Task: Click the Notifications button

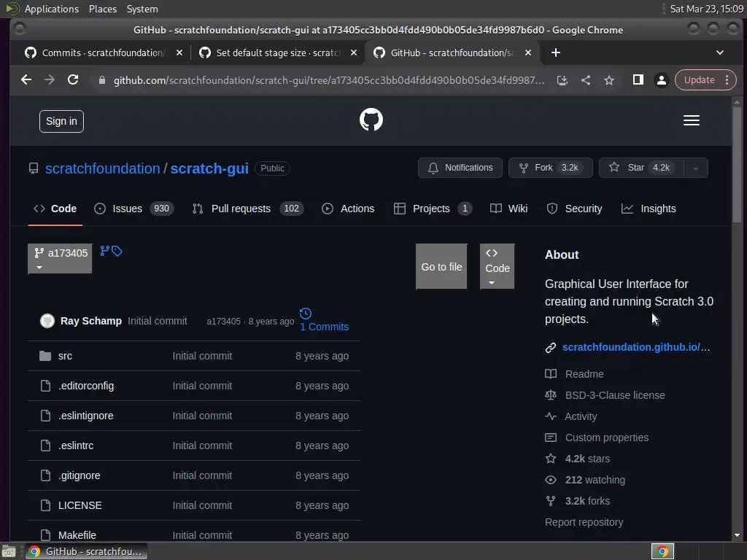Action: pos(460,168)
